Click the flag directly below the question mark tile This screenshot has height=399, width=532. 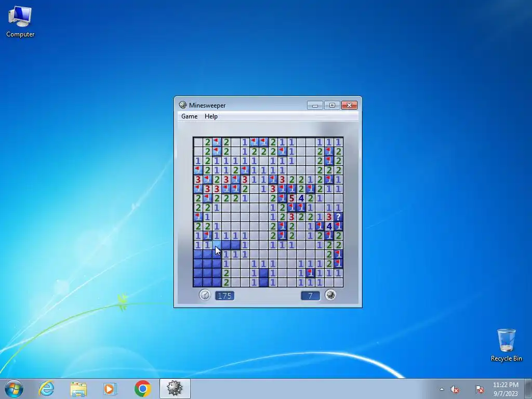pos(338,226)
